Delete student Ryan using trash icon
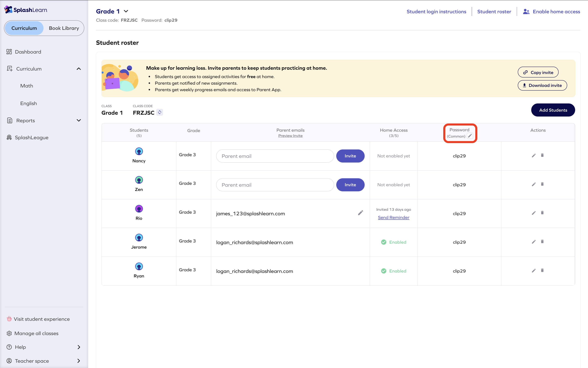Viewport: 588px width, 368px height. 542,270
